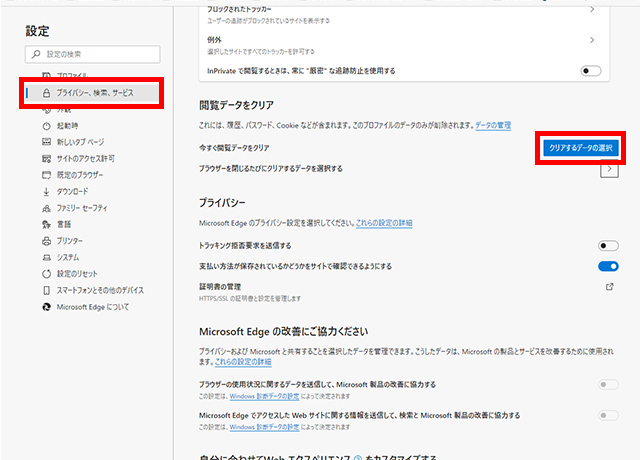Click the download arrow icon
Screen dimensions: 640x460
click(x=47, y=191)
